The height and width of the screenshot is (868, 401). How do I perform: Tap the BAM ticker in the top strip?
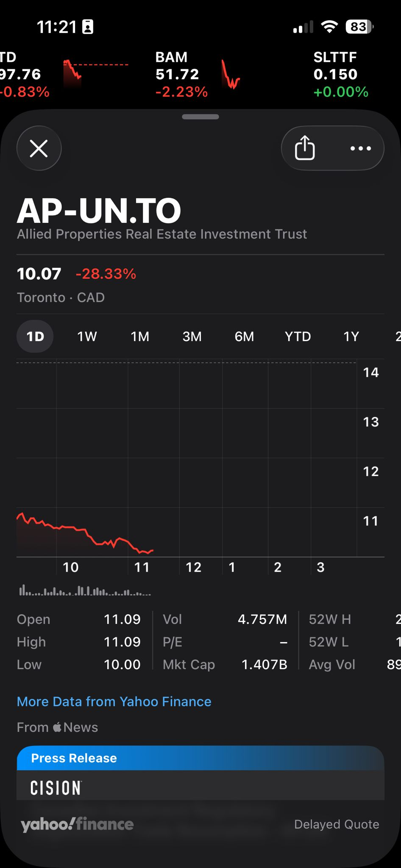click(x=177, y=74)
